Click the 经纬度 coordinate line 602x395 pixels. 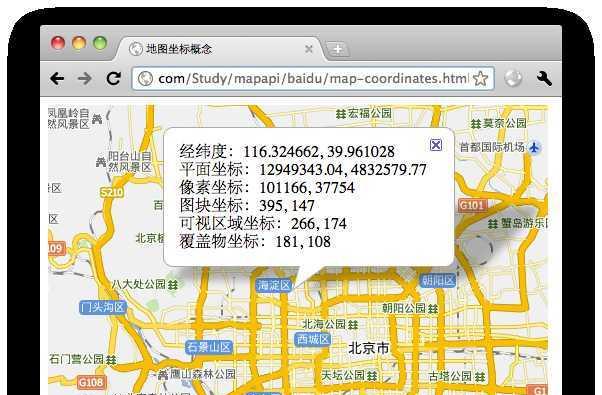287,151
